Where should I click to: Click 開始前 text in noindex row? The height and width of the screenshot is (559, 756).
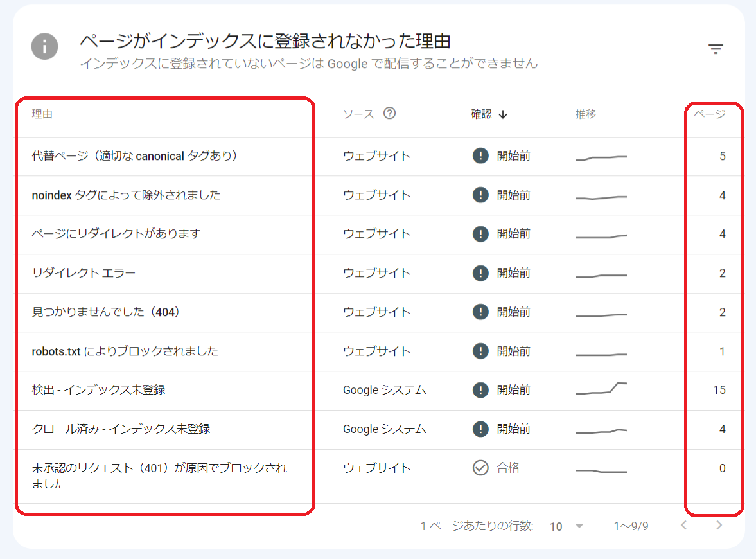click(513, 195)
